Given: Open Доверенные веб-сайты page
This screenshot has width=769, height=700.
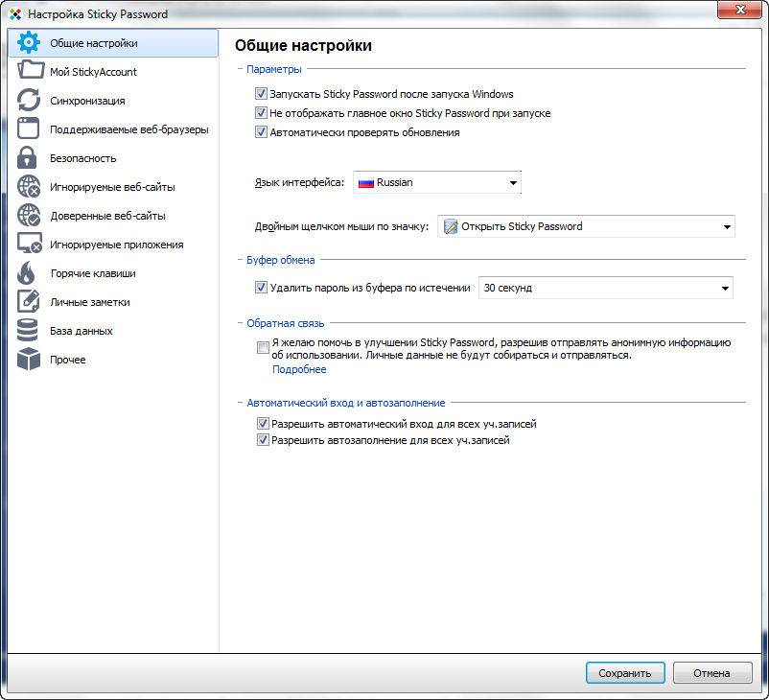Looking at the screenshot, I should point(113,216).
